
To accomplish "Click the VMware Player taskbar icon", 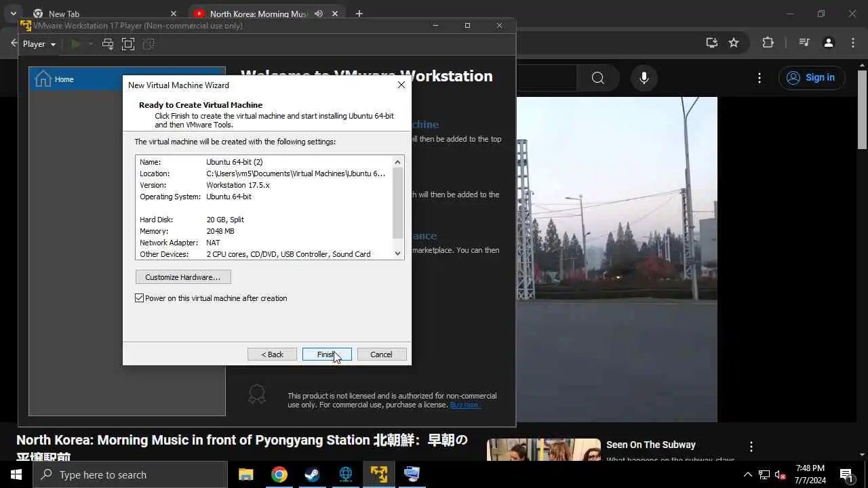I will [378, 474].
